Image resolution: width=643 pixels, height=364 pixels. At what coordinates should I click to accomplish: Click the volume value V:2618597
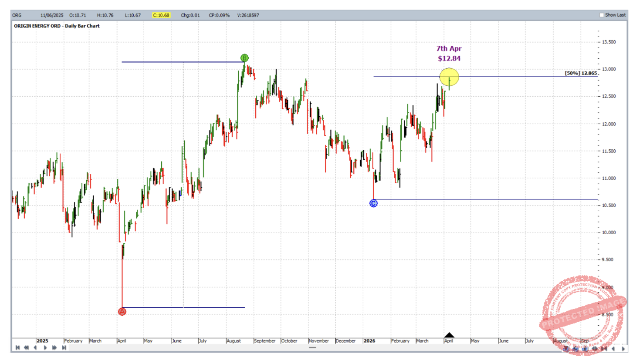coord(248,15)
